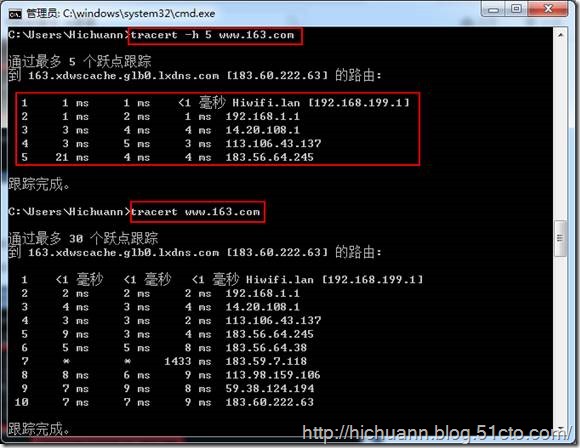Click the '1433 ms' latency value

click(x=188, y=361)
